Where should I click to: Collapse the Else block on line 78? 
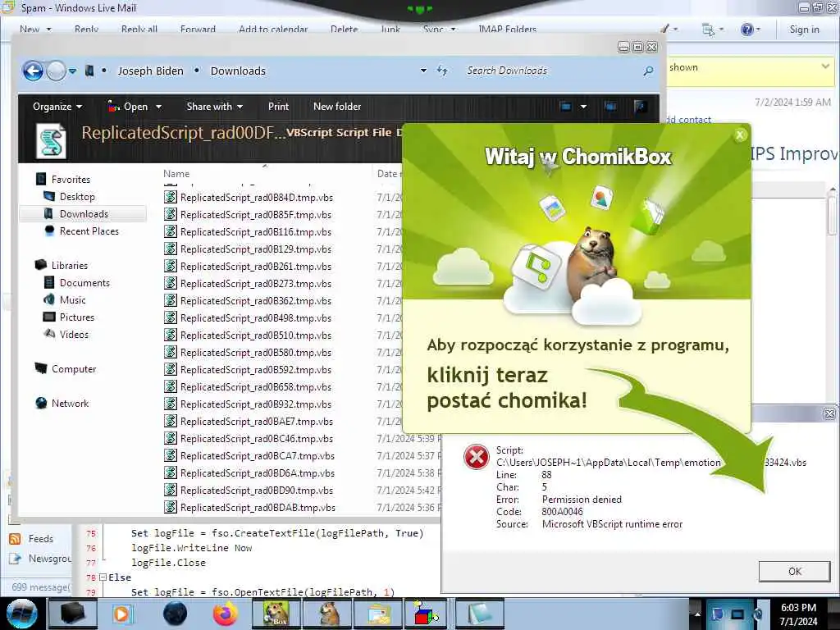tap(103, 577)
